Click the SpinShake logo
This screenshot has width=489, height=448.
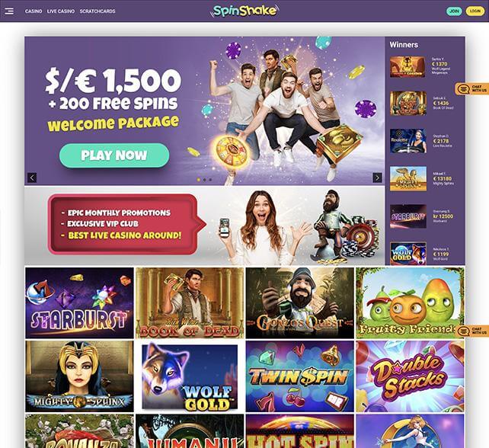(244, 11)
